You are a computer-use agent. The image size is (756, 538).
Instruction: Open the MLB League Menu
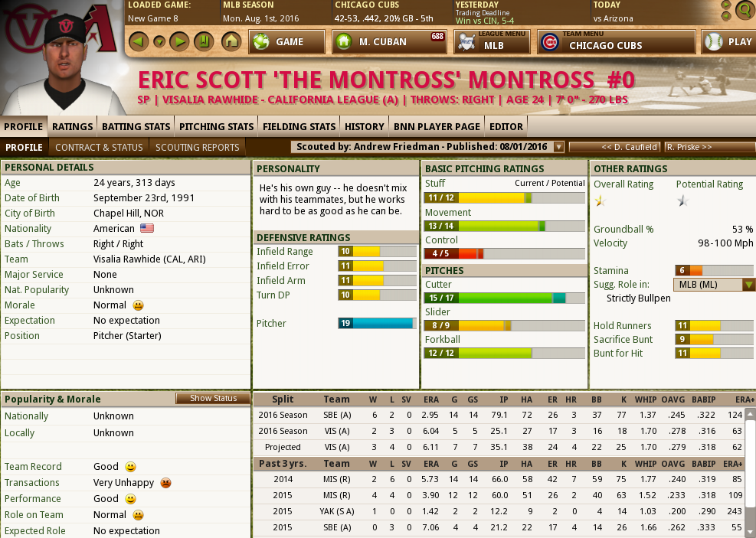click(x=492, y=42)
